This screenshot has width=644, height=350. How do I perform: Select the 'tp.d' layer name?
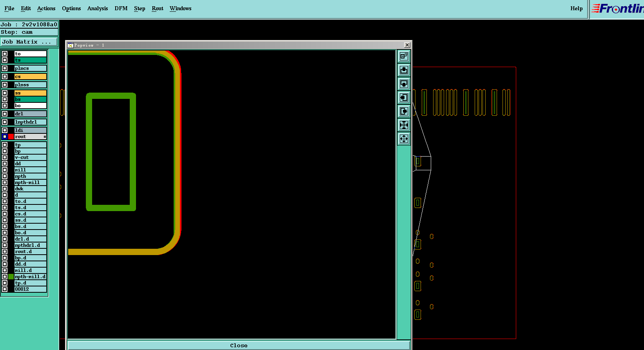(x=31, y=283)
